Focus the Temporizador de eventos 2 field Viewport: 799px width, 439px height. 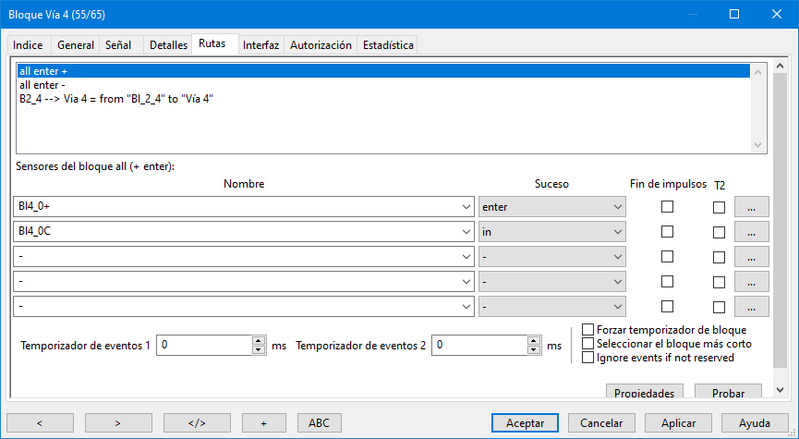480,345
